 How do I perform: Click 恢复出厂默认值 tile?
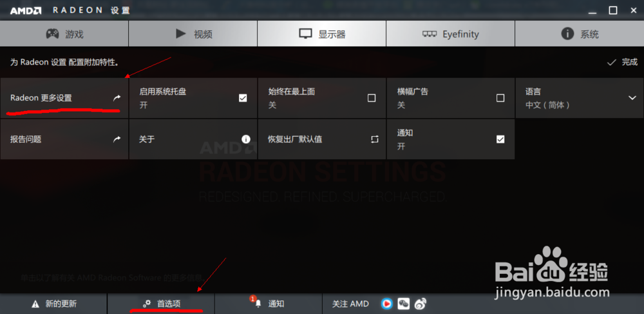(322, 139)
